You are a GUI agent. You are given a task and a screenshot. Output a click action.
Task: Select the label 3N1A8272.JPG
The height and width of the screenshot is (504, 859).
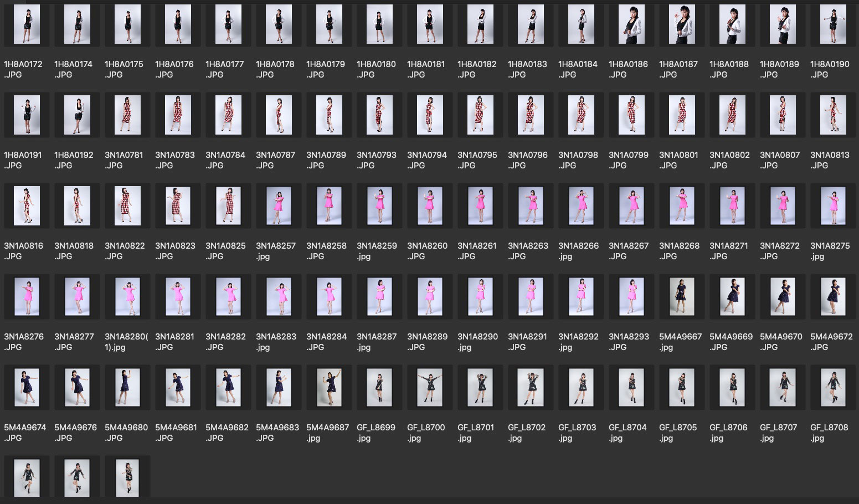coord(780,251)
